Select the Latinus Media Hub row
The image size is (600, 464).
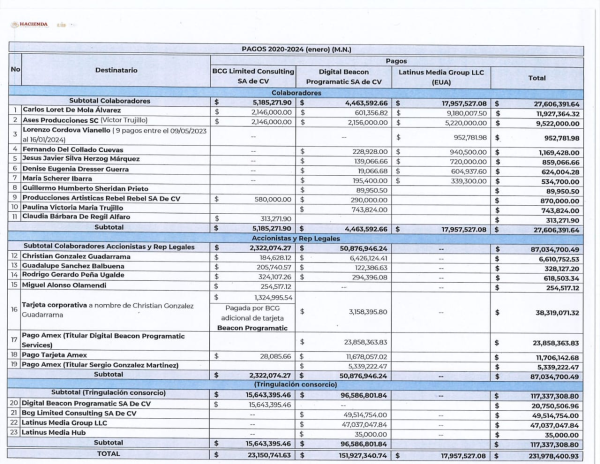tap(295, 433)
